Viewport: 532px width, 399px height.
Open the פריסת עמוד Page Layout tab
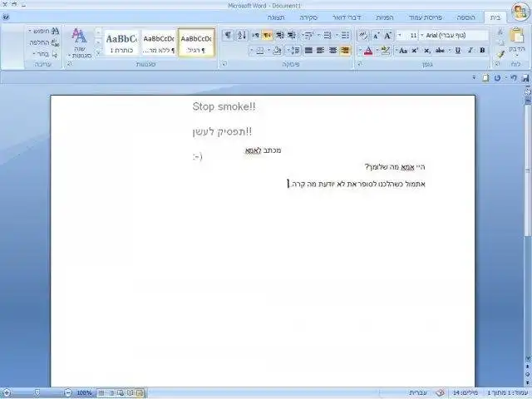[425, 17]
